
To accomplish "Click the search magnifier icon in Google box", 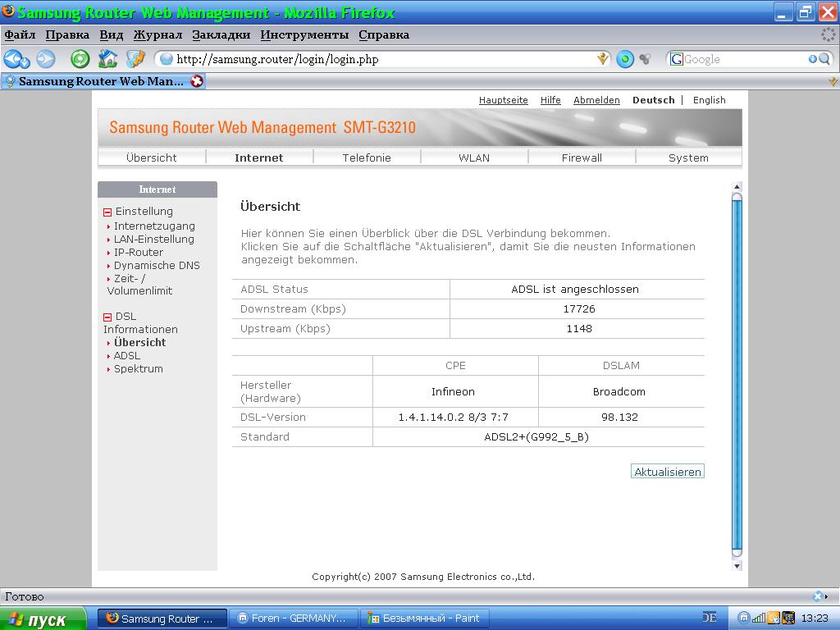I will (x=824, y=59).
